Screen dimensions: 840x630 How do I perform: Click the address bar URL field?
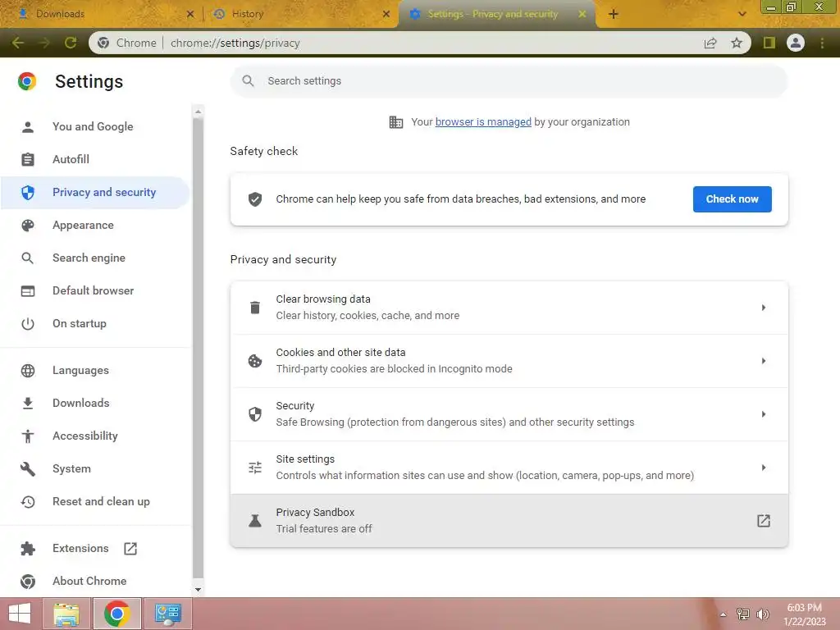tap(418, 43)
